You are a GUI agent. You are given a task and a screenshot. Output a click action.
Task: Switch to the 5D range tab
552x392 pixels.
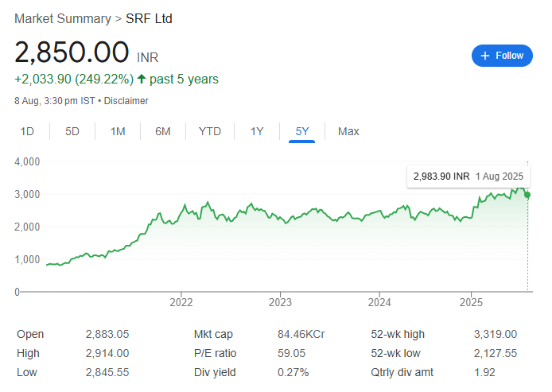[72, 131]
